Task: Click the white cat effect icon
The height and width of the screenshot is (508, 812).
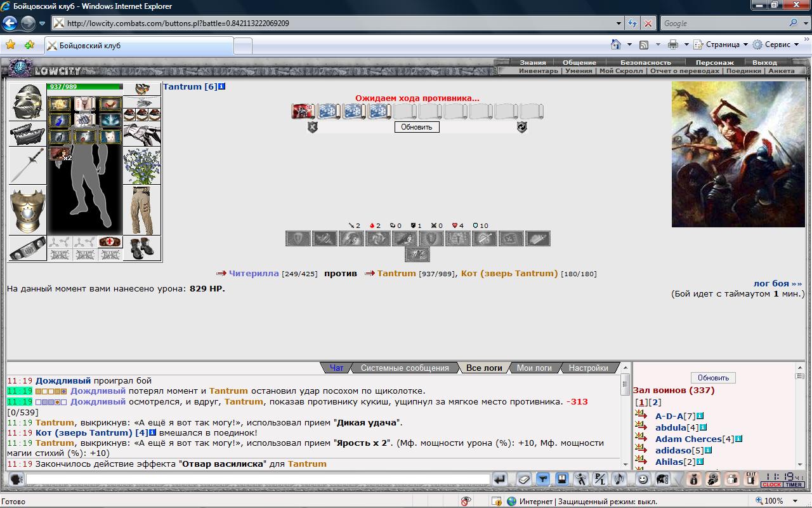Action: 110,136
